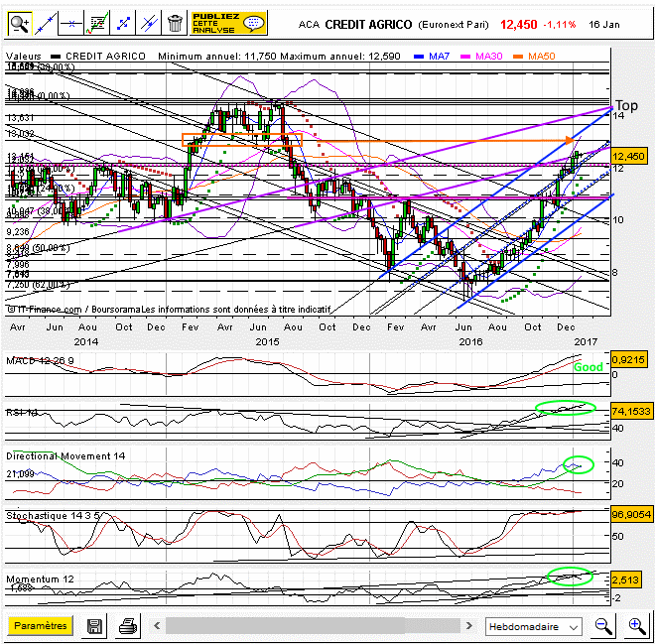Select the trend line drawing tool
The width and height of the screenshot is (655, 644).
45,24
